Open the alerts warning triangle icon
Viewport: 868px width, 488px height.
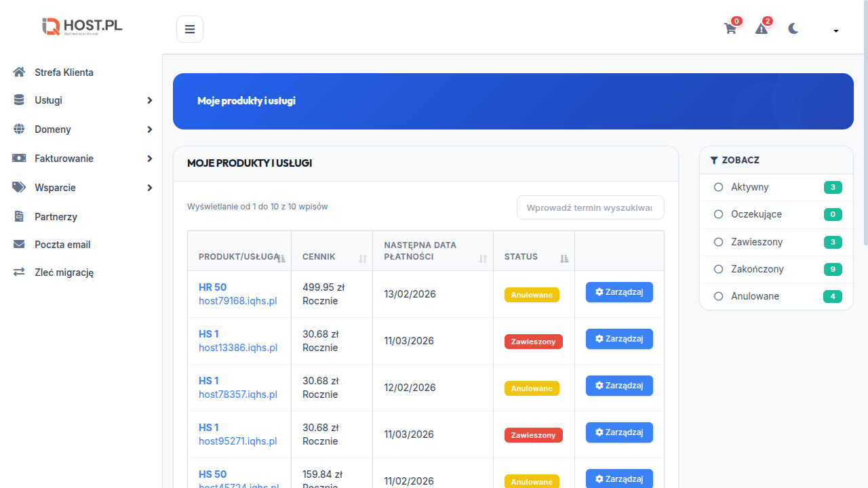click(762, 29)
